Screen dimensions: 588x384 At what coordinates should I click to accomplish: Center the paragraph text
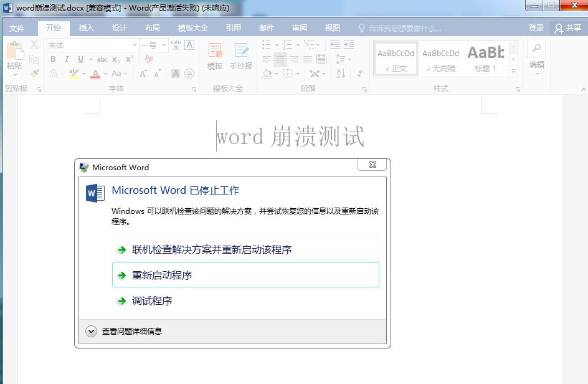pyautogui.click(x=280, y=59)
